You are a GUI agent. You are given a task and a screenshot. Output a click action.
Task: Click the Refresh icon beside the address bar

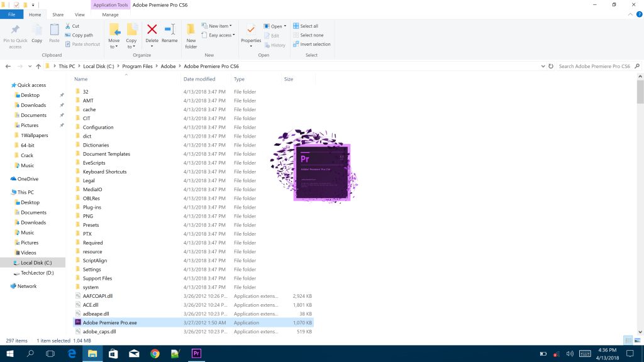click(551, 66)
